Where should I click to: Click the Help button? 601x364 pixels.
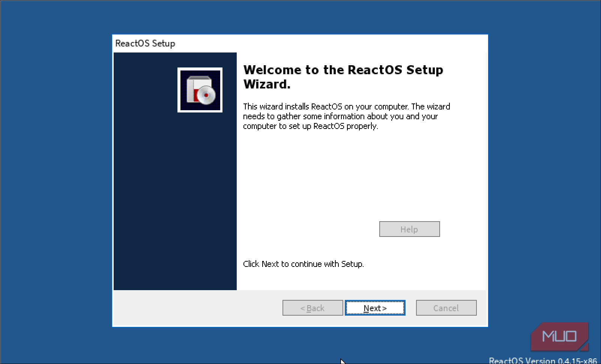[409, 229]
